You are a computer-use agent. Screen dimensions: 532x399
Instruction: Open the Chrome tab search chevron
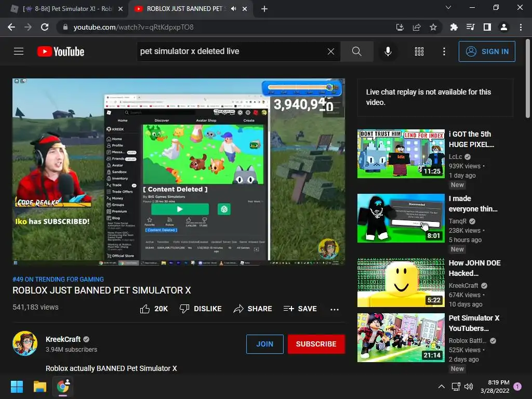coord(448,7)
